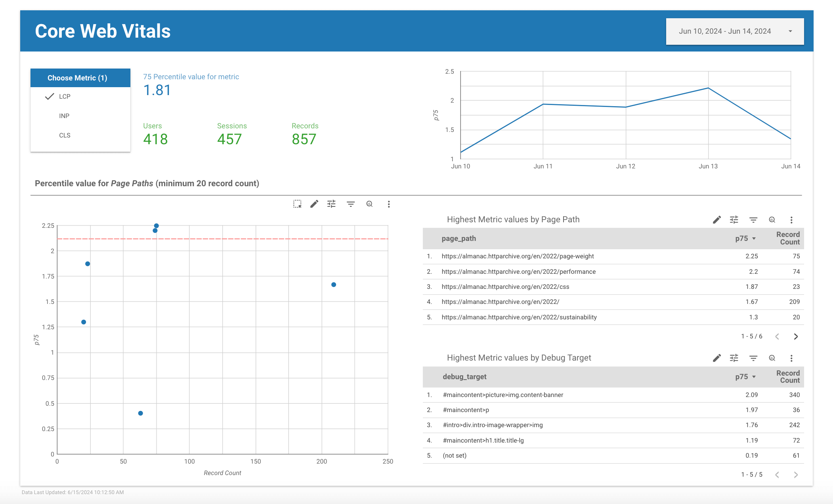
Task: Click the filter icon on Highest Metric by Page Path
Action: point(753,220)
